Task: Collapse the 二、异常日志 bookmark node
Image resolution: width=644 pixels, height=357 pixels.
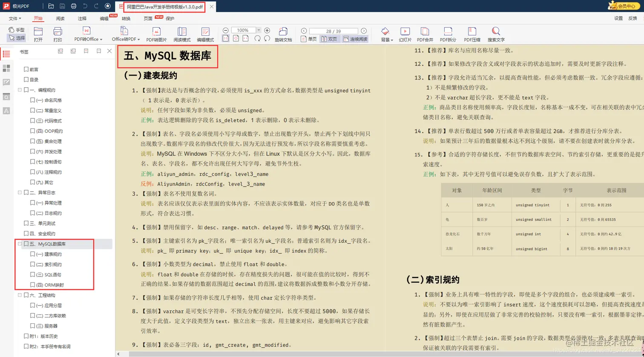Action: (x=20, y=193)
